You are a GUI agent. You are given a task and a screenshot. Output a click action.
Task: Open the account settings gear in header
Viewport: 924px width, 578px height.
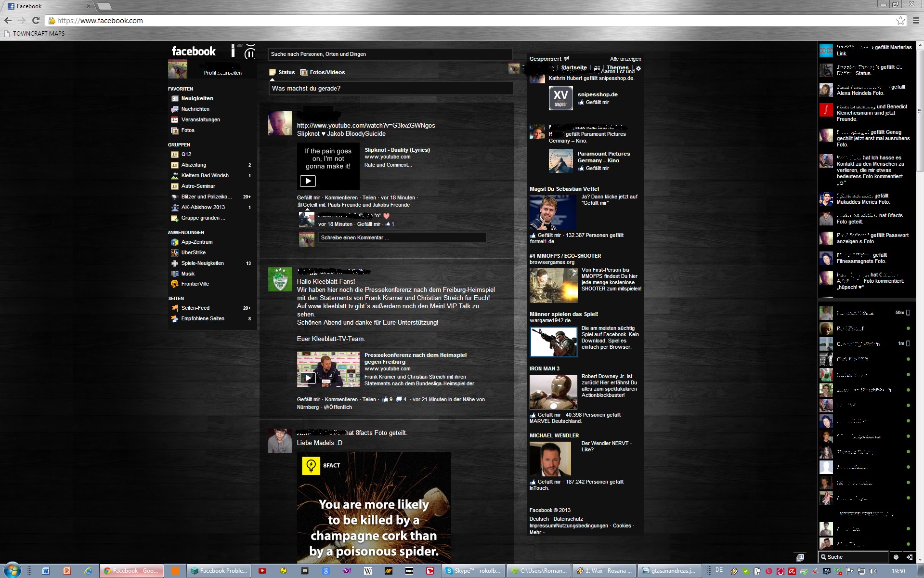click(638, 68)
